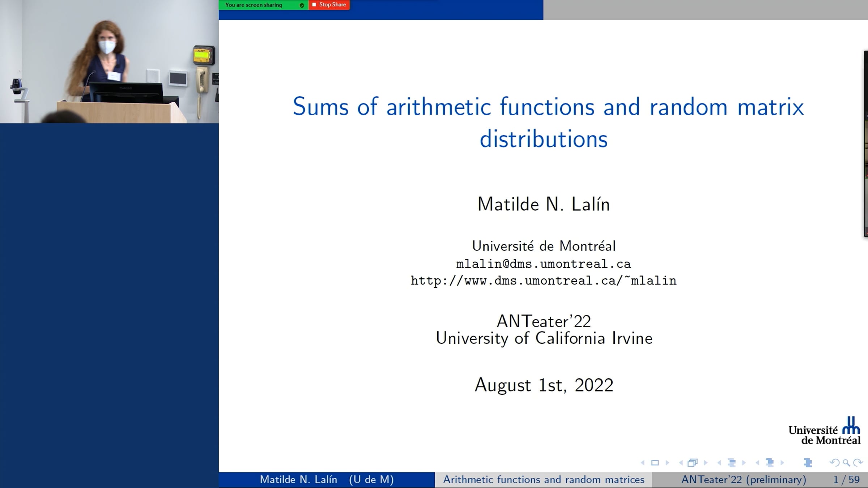Click 'University of California Irvine' text

(544, 339)
